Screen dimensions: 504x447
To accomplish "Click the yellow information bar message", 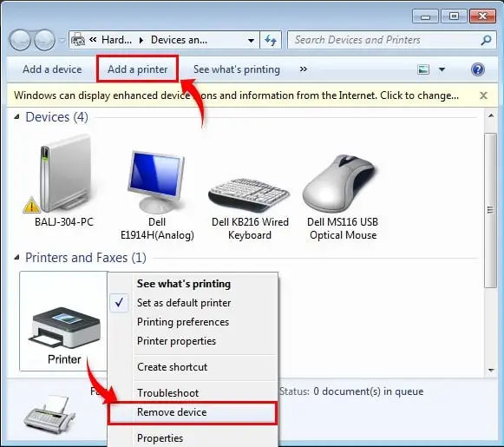I will click(x=236, y=95).
